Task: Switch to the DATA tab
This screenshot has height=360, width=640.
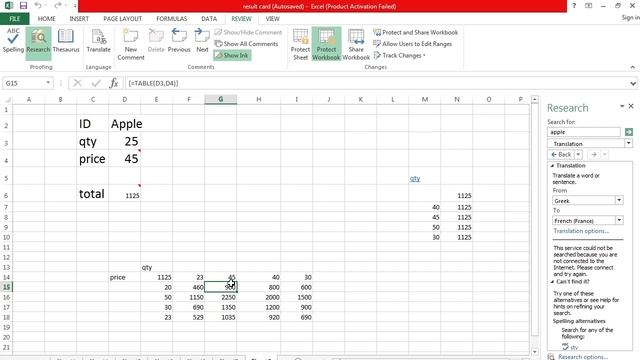Action: coord(209,19)
